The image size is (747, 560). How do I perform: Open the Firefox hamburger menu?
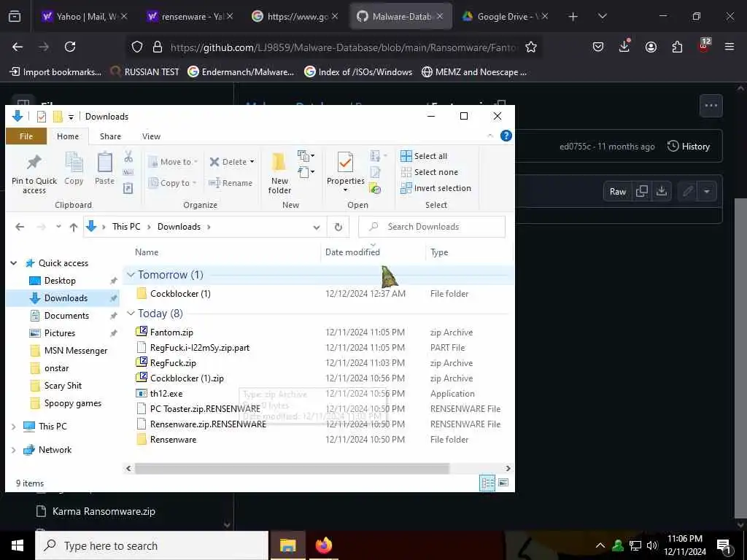coord(729,47)
